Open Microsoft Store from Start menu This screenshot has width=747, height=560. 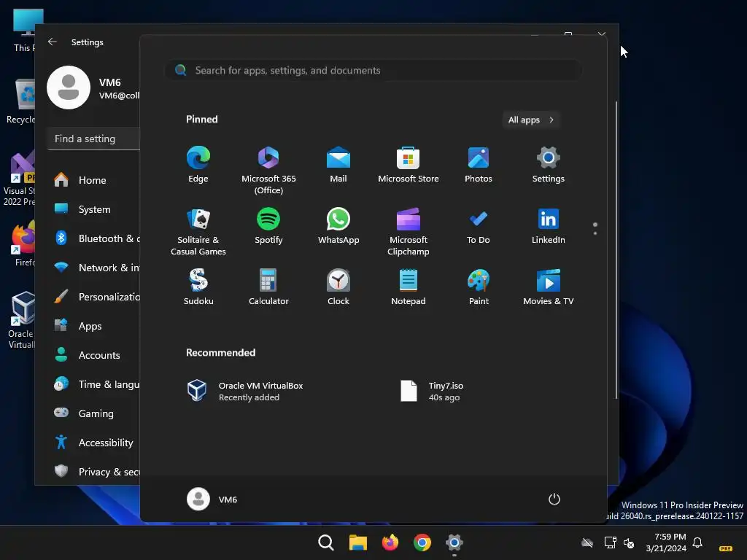[409, 164]
